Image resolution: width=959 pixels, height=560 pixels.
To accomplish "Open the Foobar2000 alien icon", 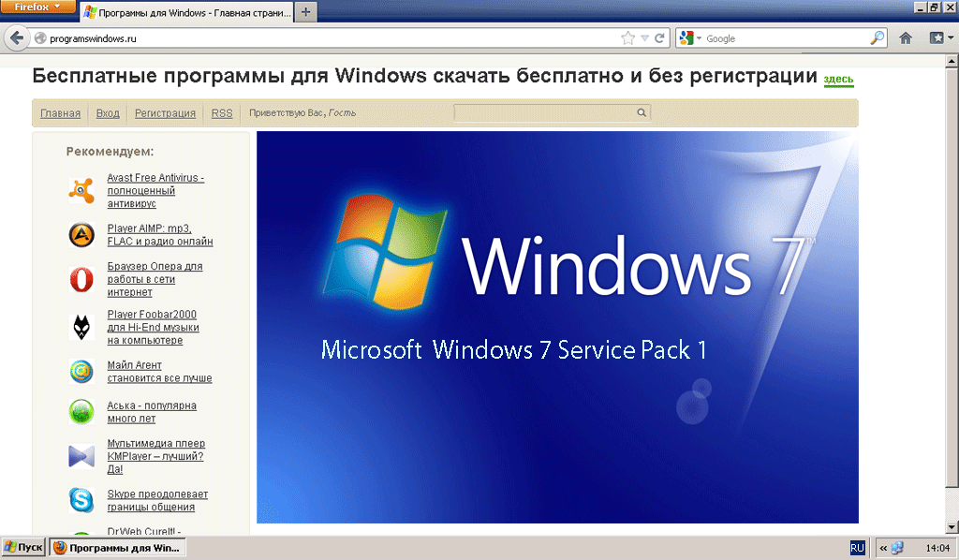I will [x=81, y=327].
